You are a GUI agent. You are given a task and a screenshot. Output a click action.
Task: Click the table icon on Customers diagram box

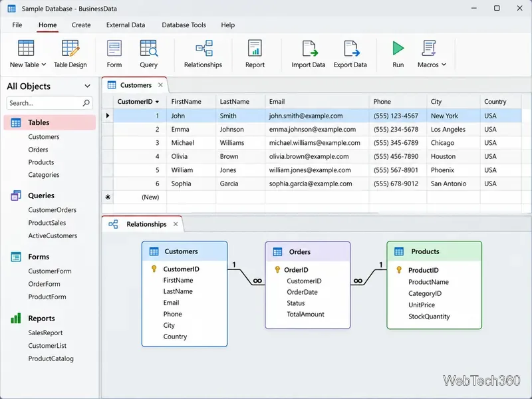coord(154,251)
